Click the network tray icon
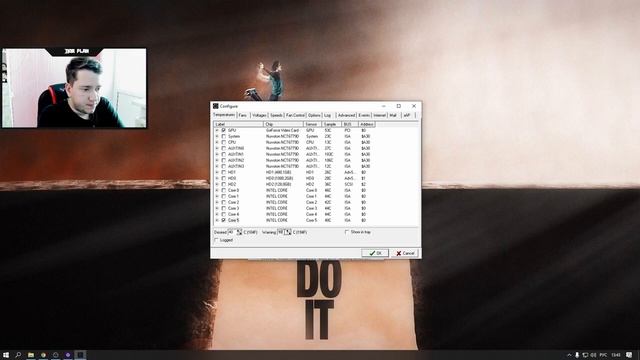Viewport: 640px width, 360px height. point(585,355)
